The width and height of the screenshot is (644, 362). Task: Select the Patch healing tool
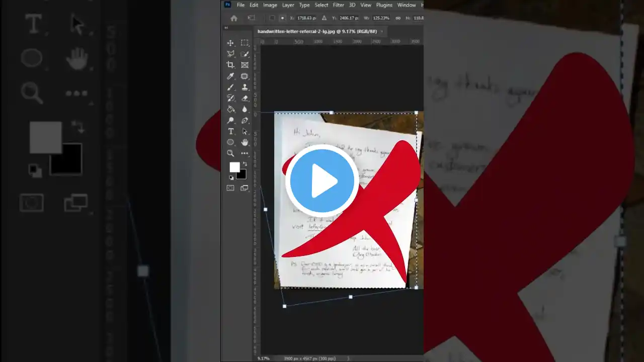(245, 76)
